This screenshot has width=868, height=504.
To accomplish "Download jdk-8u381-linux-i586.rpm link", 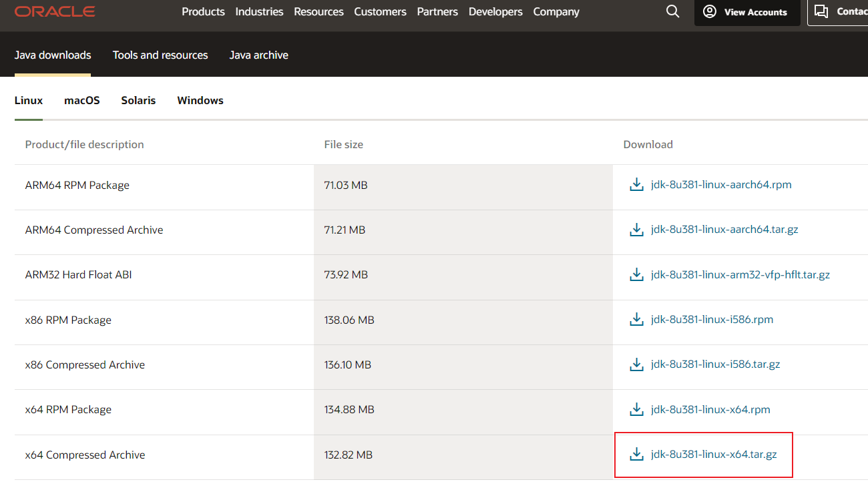I will pyautogui.click(x=712, y=319).
